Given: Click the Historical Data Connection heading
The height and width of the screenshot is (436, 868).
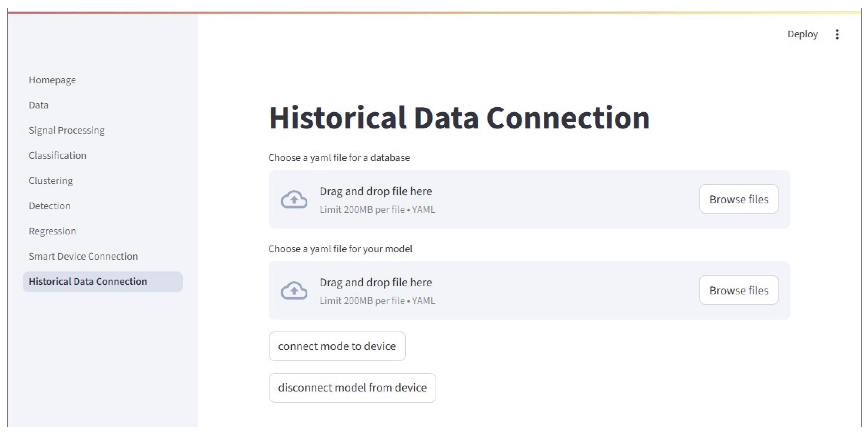Looking at the screenshot, I should (459, 118).
